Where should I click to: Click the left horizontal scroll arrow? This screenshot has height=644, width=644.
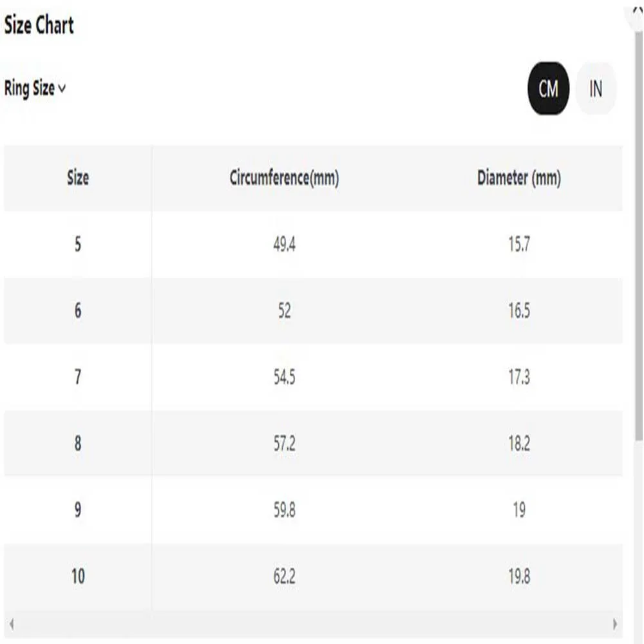[12, 624]
